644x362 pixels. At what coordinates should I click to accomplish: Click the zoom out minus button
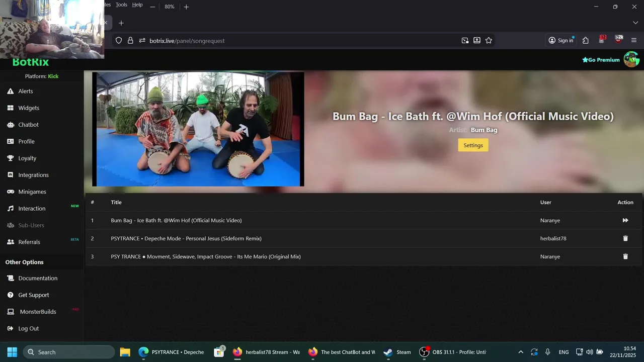[x=152, y=7]
